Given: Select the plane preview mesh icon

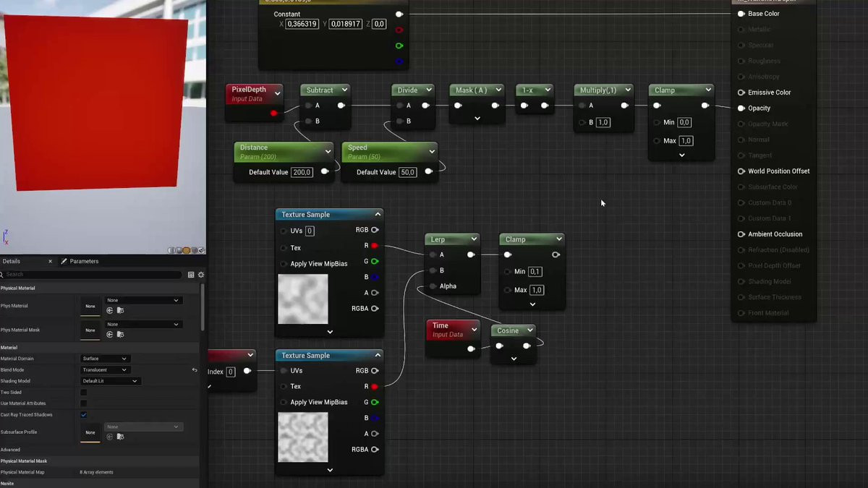Looking at the screenshot, I should [187, 250].
